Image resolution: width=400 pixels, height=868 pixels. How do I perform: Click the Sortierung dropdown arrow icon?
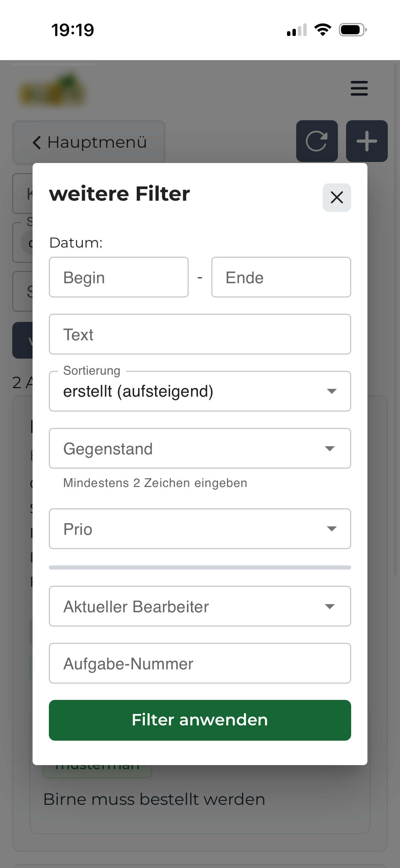pos(332,391)
